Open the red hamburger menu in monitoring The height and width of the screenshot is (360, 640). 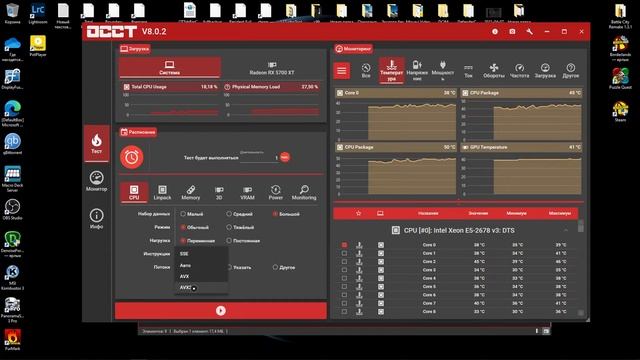(342, 71)
